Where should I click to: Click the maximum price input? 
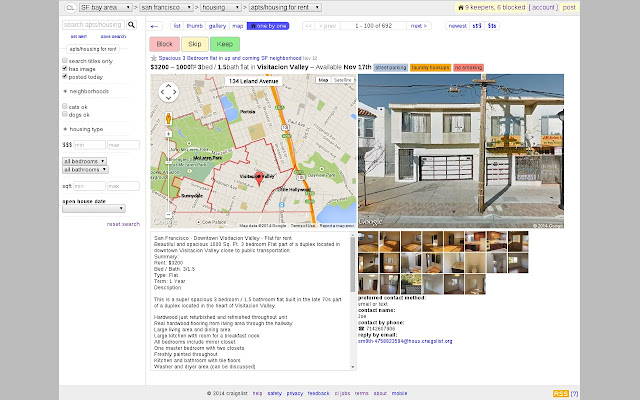pyautogui.click(x=123, y=145)
